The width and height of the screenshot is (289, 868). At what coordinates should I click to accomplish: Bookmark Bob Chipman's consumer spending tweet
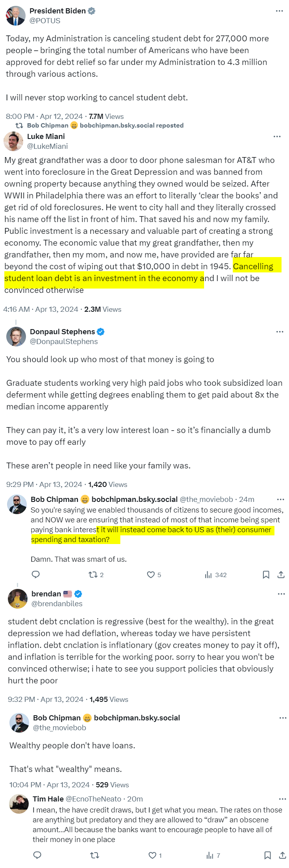click(x=266, y=575)
